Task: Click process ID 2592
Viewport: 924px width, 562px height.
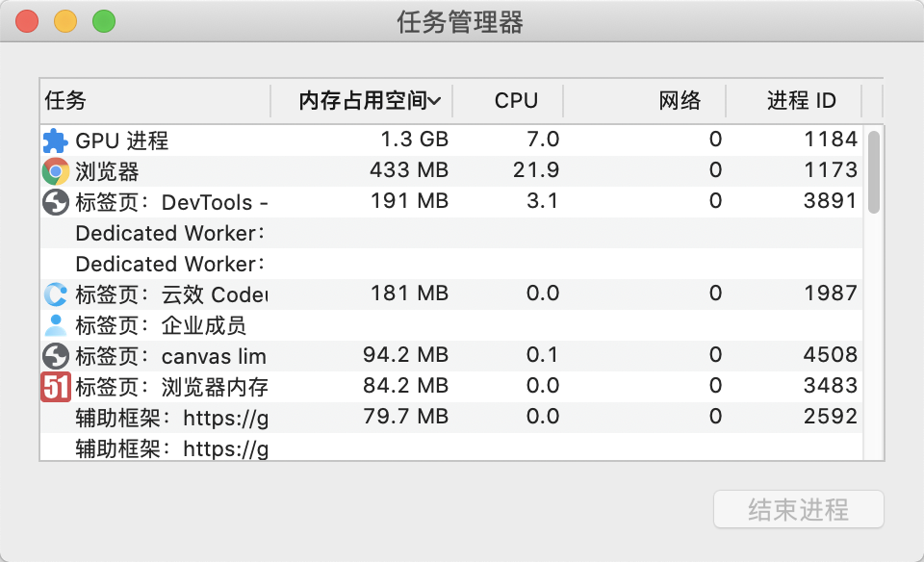Action: click(x=831, y=416)
